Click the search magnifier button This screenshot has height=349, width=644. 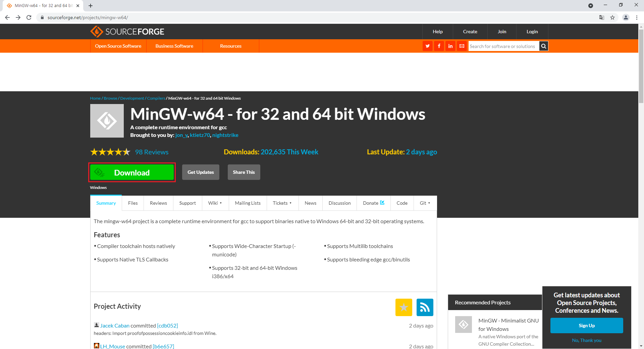tap(544, 46)
